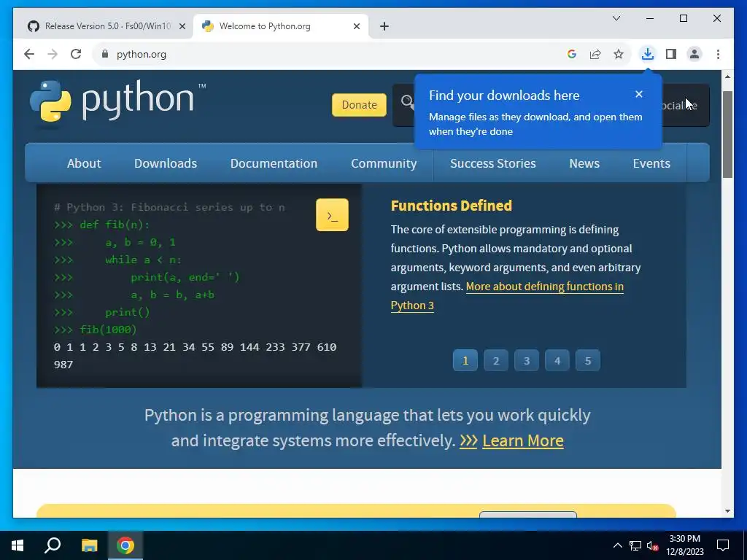
Task: Open More about defining functions link
Action: click(544, 287)
